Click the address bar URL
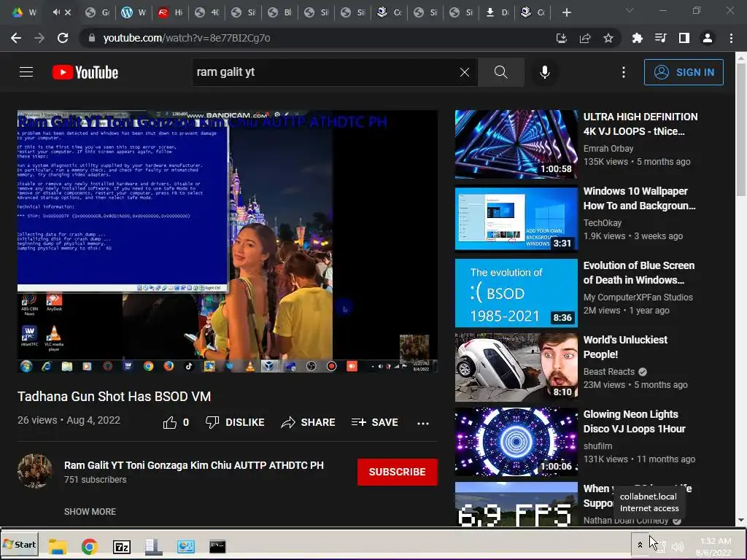 187,38
